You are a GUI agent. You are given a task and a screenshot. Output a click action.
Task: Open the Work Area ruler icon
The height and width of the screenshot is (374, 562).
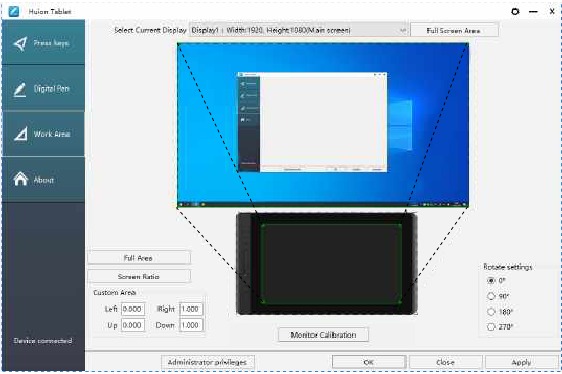pyautogui.click(x=20, y=134)
